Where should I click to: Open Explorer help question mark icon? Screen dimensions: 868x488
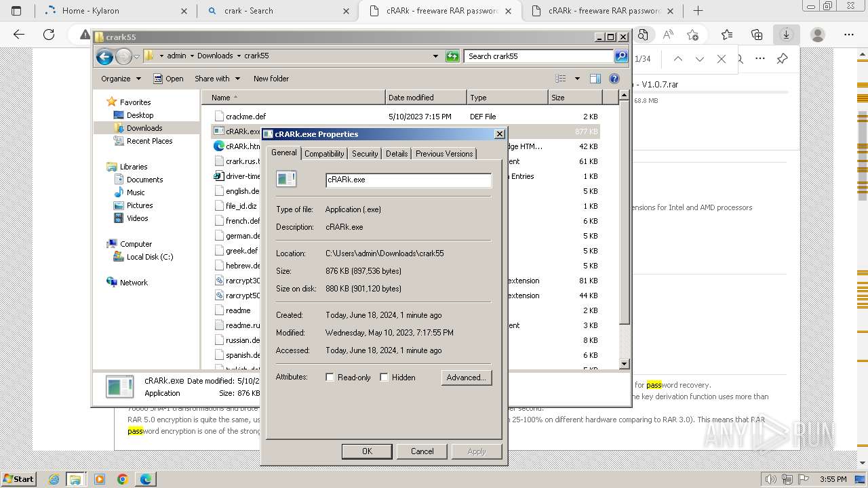(614, 79)
